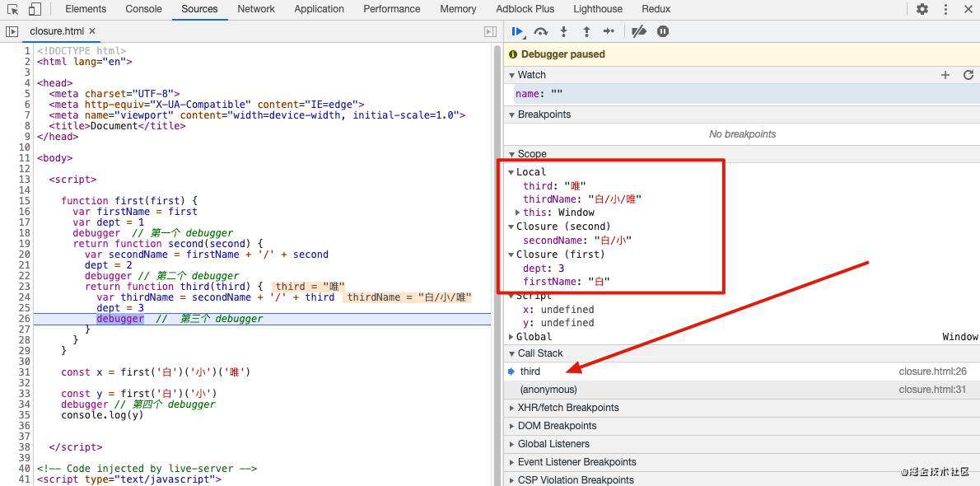Expand DOM Breakpoints section
Viewport: 980px width, 486px height.
click(x=512, y=426)
